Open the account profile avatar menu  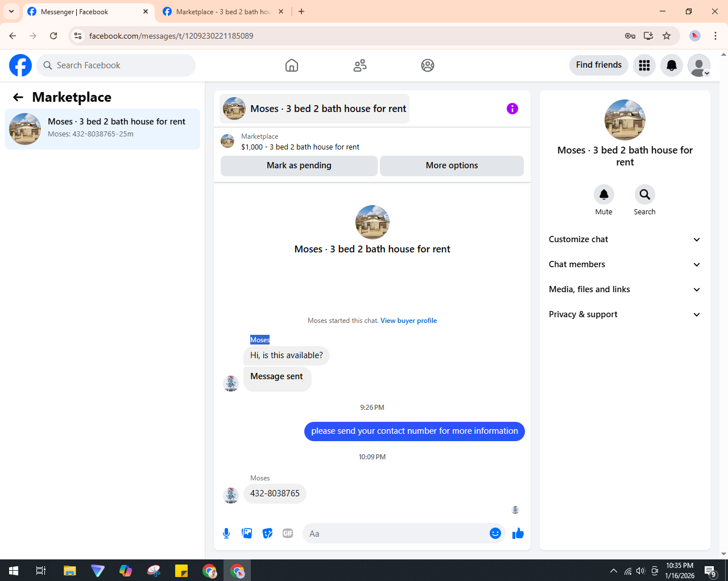point(699,65)
